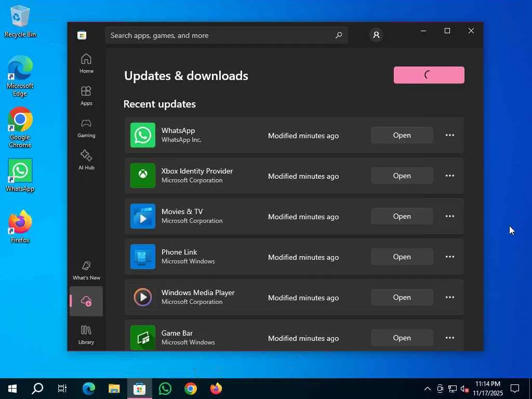Select the WhatsApp title text in the list
This screenshot has width=532, height=399.
click(x=178, y=130)
